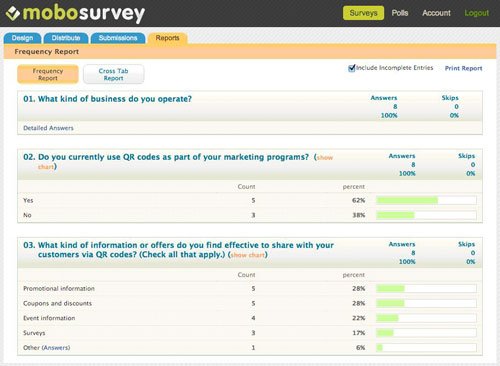Screen dimensions: 500x366
Task: Open the Other (Answers) link
Action: tap(56, 348)
